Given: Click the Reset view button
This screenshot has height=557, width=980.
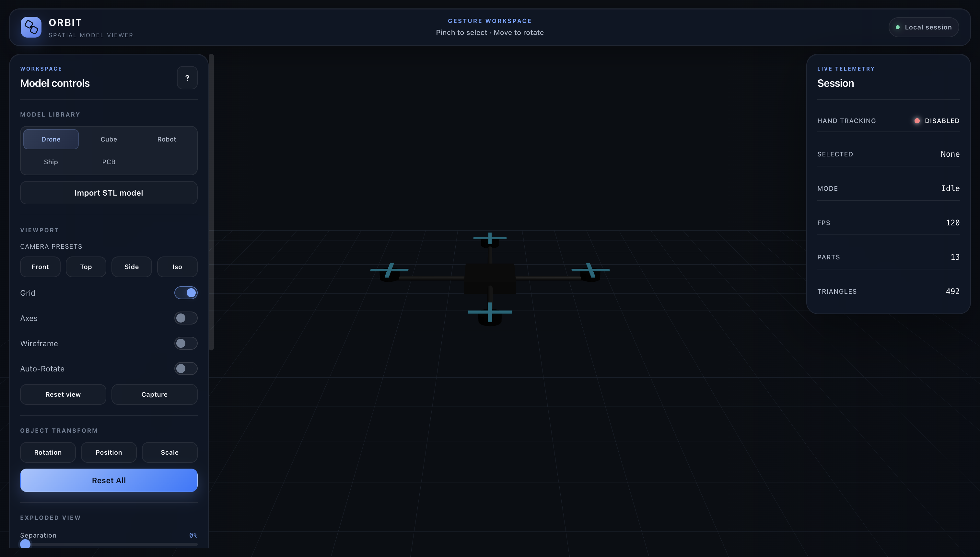Looking at the screenshot, I should tap(63, 394).
